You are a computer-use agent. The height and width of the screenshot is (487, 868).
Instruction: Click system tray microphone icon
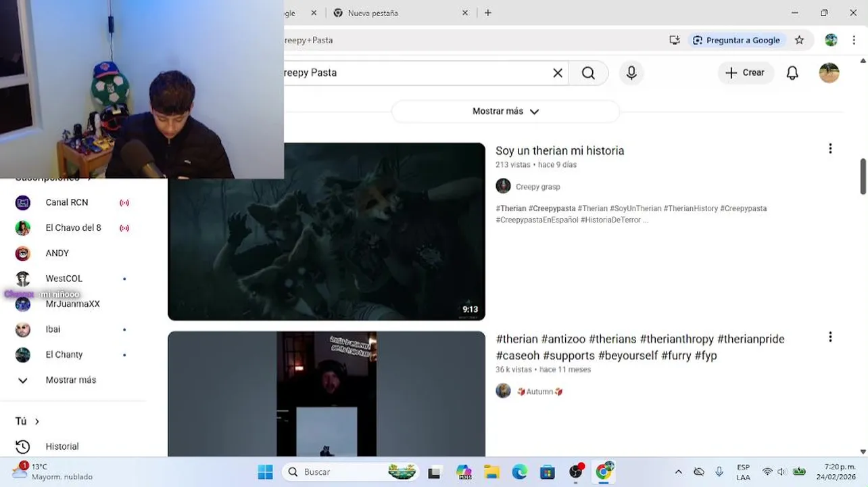[x=719, y=472]
